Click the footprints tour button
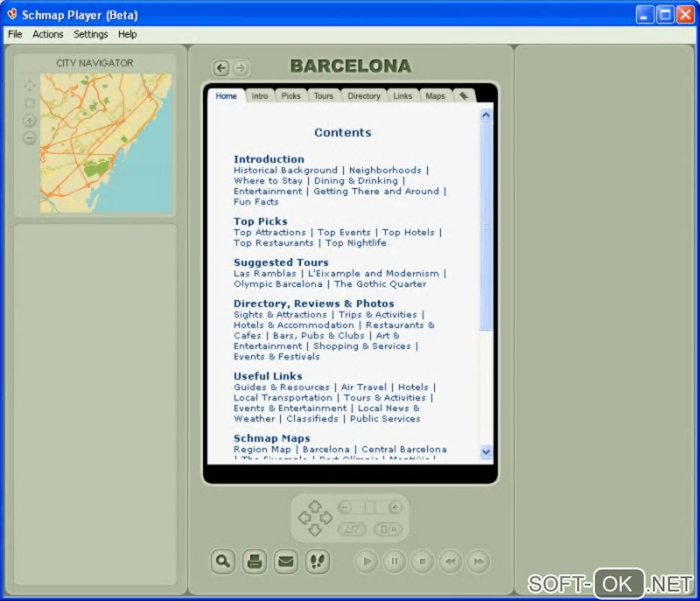700x601 pixels. point(318,561)
